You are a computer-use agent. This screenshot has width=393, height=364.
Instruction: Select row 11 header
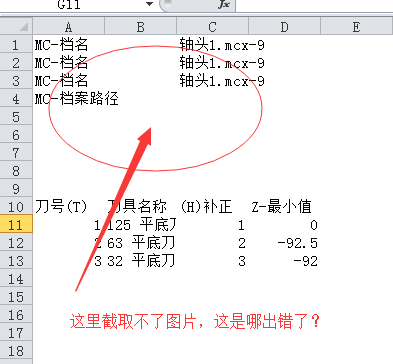tap(16, 225)
